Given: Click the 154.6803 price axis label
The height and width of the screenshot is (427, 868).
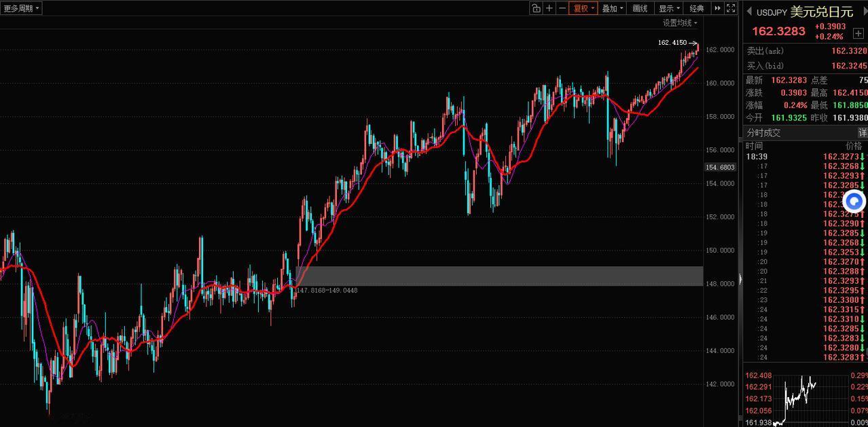Looking at the screenshot, I should pos(721,167).
